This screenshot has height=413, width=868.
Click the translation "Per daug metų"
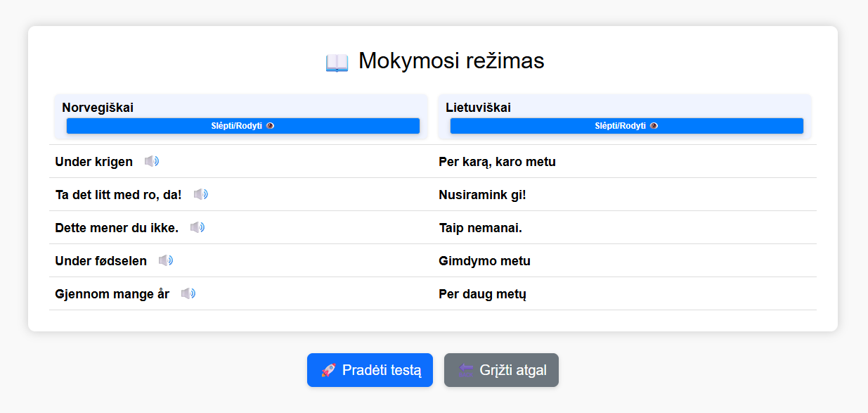point(482,294)
